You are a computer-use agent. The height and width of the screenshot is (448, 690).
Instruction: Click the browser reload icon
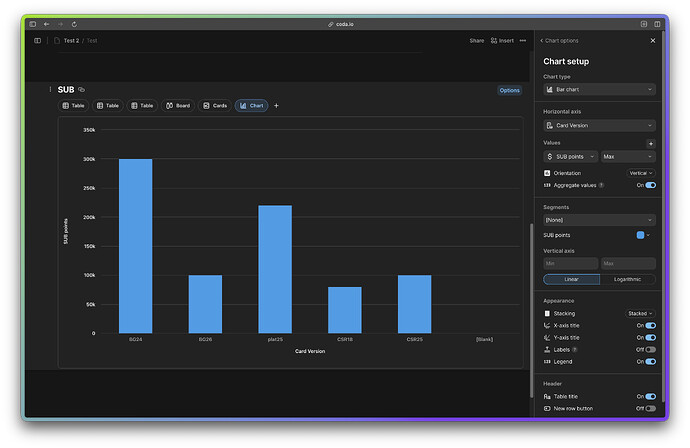click(x=74, y=23)
